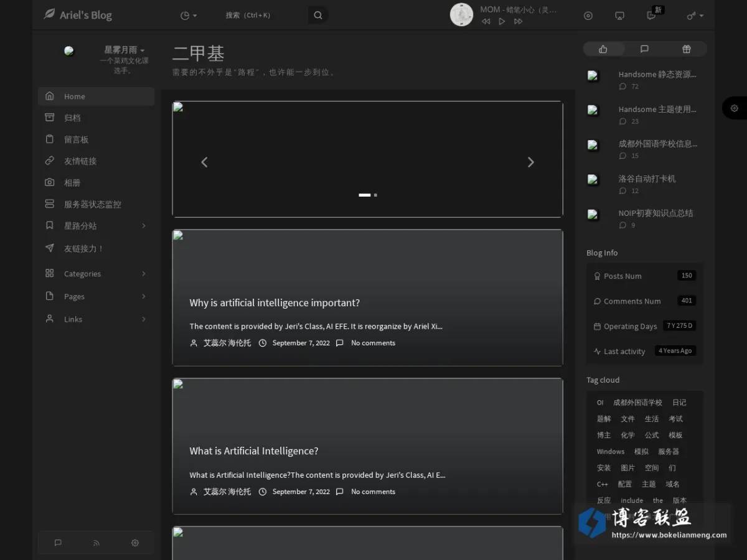The image size is (747, 560).
Task: Open NOIP初赛知识点总结 popular post
Action: pyautogui.click(x=655, y=213)
